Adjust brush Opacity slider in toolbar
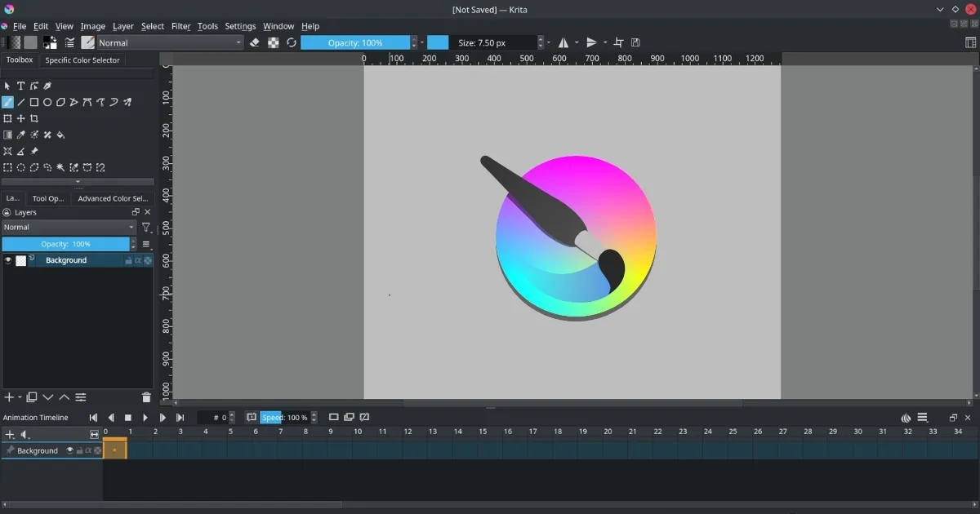 355,42
